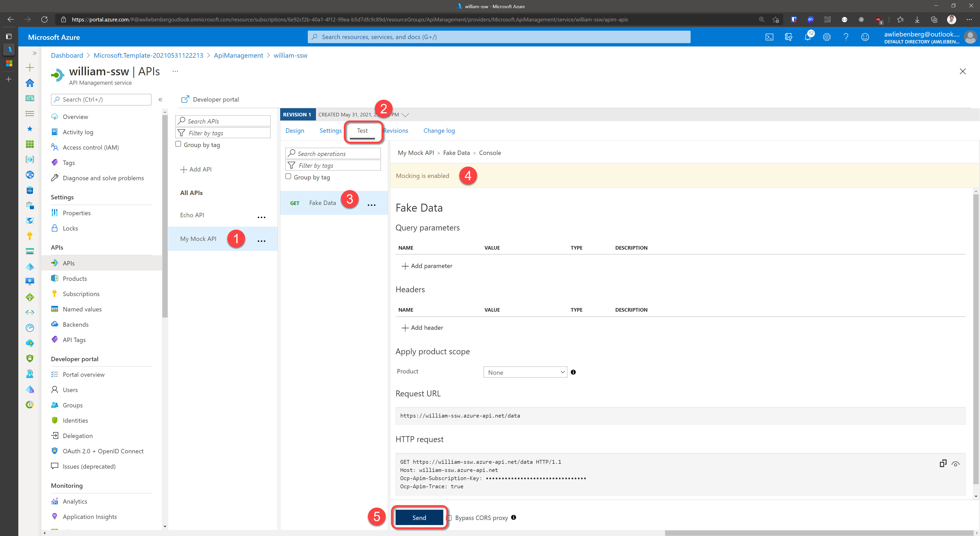This screenshot has height=536, width=980.
Task: Open portal settings gear icon
Action: pos(826,37)
